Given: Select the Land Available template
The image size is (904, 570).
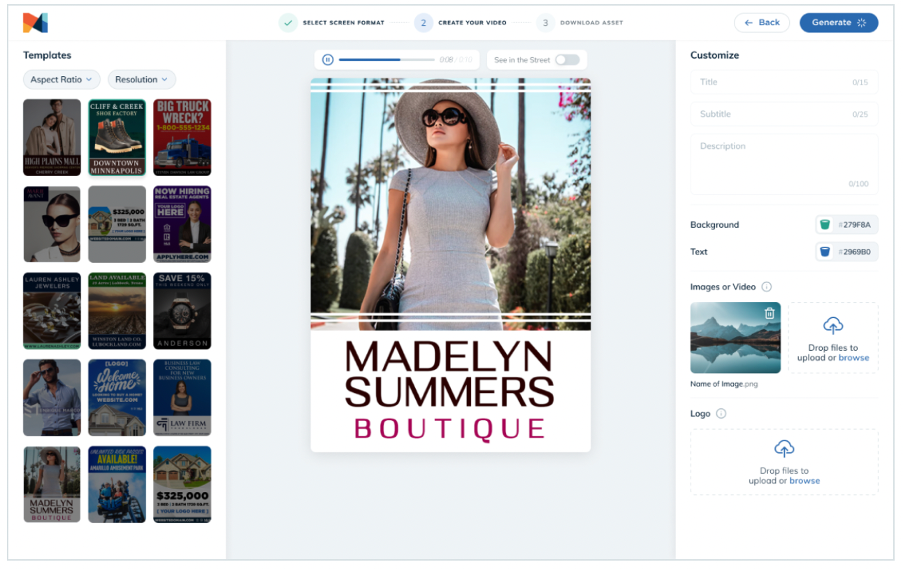Looking at the screenshot, I should 117,311.
